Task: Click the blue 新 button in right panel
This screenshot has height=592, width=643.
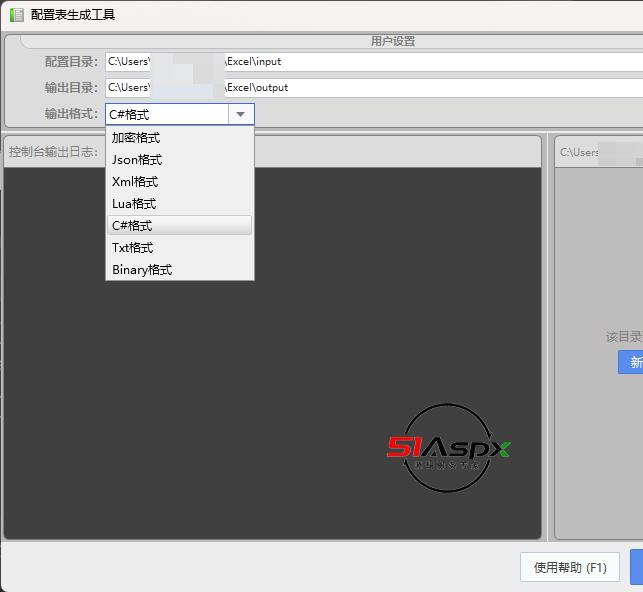Action: point(632,362)
